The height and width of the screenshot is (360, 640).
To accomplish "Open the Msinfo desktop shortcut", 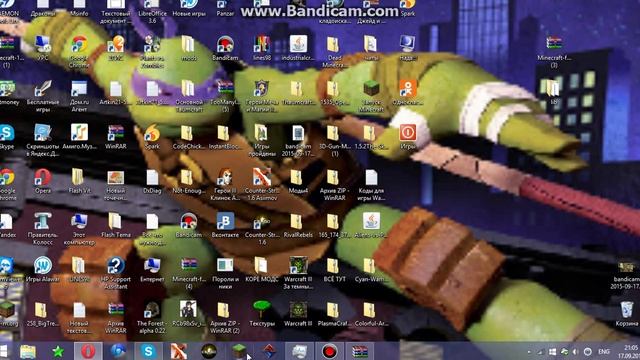I will (79, 9).
